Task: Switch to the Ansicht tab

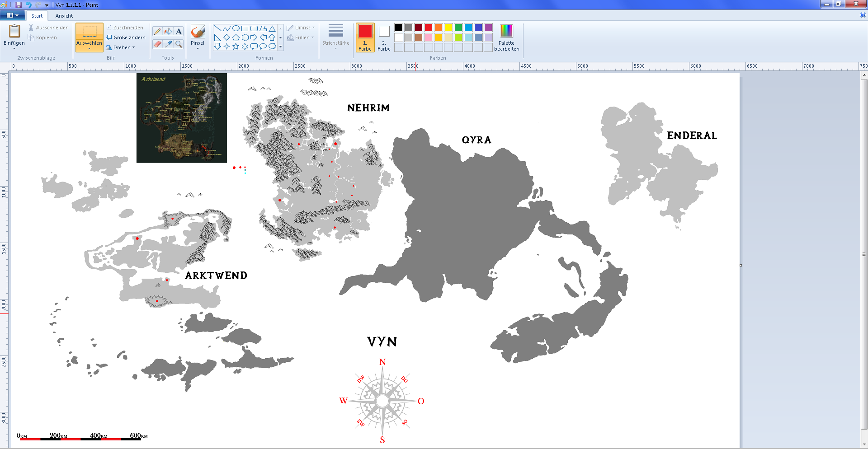Action: pos(64,16)
